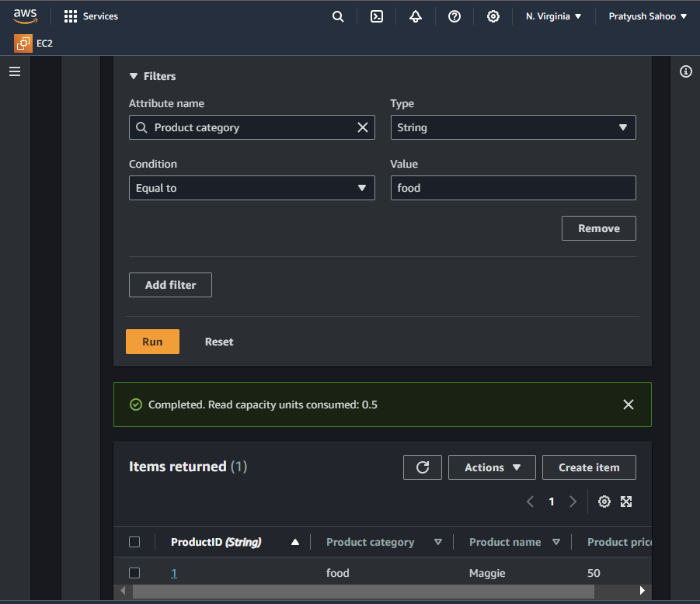Image resolution: width=700 pixels, height=604 pixels.
Task: Expand the table to full screen
Action: [626, 502]
